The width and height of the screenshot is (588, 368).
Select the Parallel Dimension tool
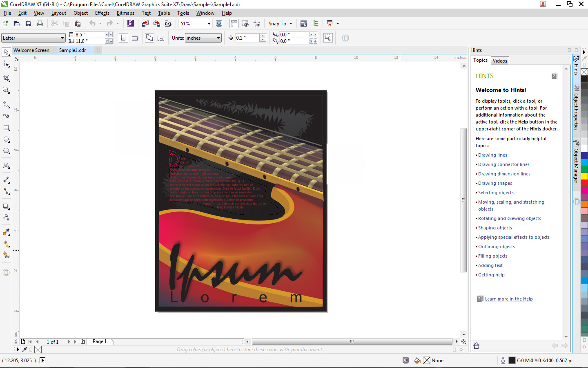(x=6, y=180)
